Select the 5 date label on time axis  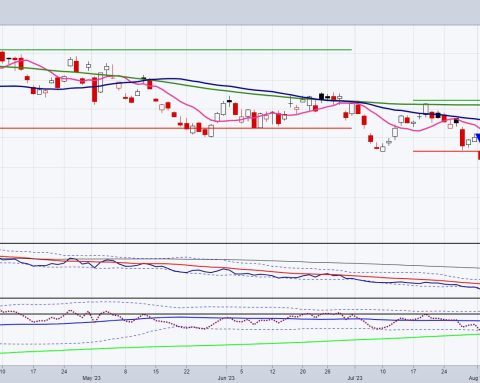click(242, 371)
